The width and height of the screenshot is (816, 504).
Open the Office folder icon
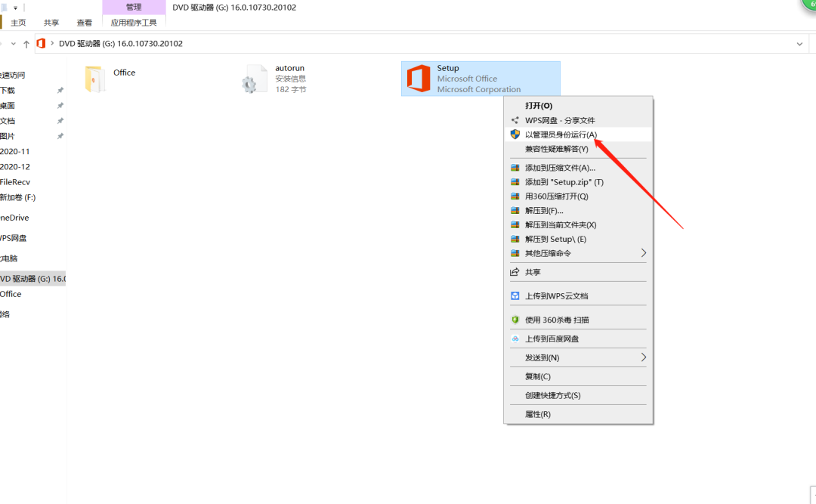[x=94, y=79]
